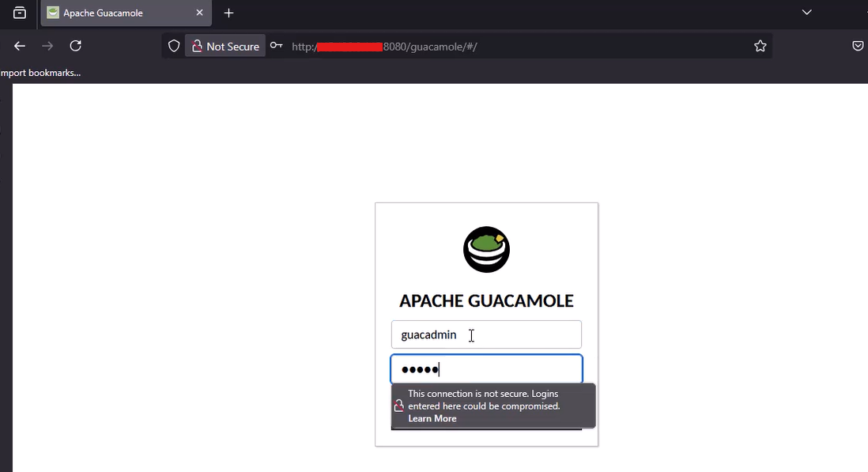868x472 pixels.
Task: Go back to the previous page
Action: [20, 46]
